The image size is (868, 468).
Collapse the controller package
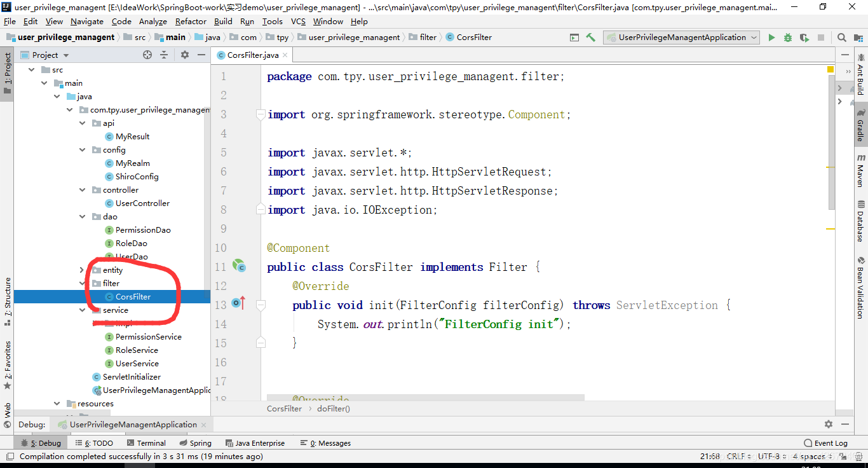pyautogui.click(x=83, y=189)
